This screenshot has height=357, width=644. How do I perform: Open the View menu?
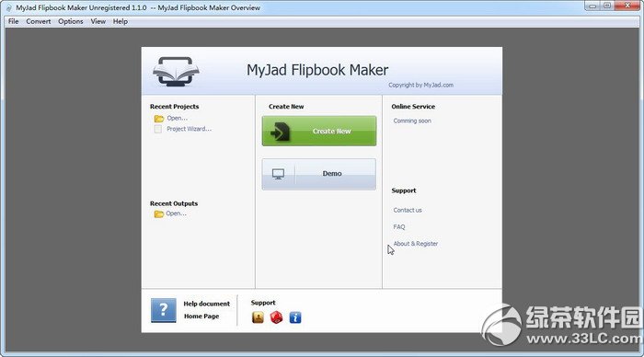98,21
